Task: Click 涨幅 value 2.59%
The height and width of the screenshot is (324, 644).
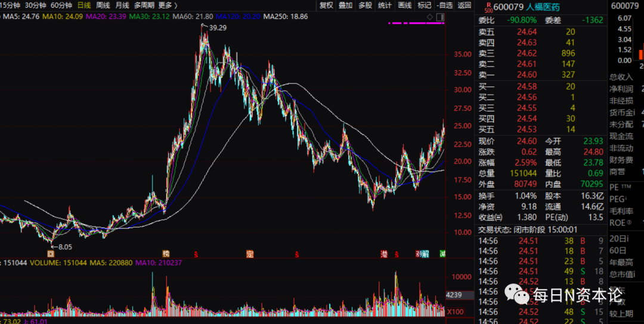Action: pos(525,163)
